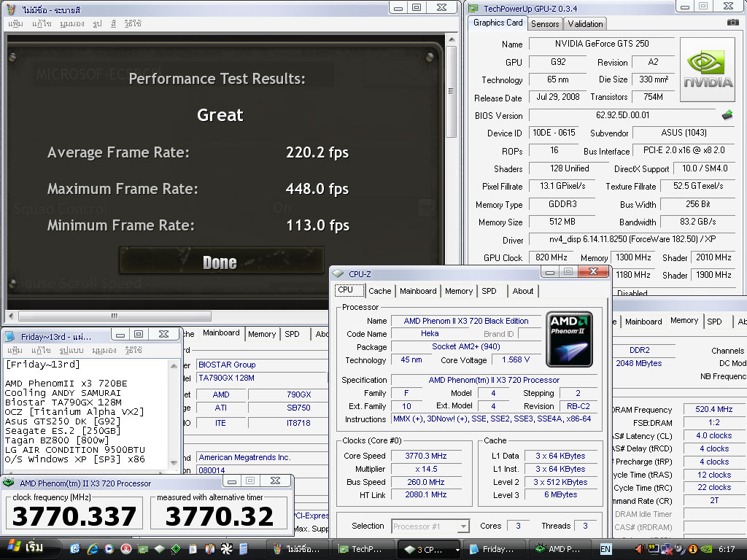Click the Paint window title bar icon
This screenshot has width=747, height=560.
pyautogui.click(x=12, y=9)
